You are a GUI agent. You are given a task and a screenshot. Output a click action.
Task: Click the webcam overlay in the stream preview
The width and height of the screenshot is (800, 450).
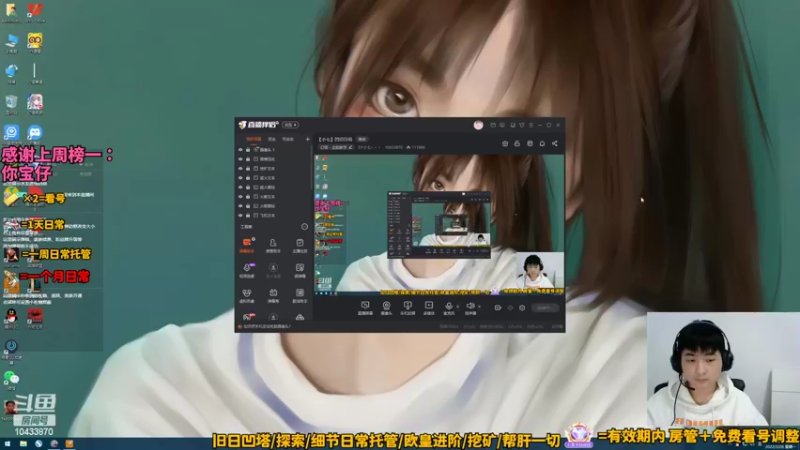click(x=540, y=270)
